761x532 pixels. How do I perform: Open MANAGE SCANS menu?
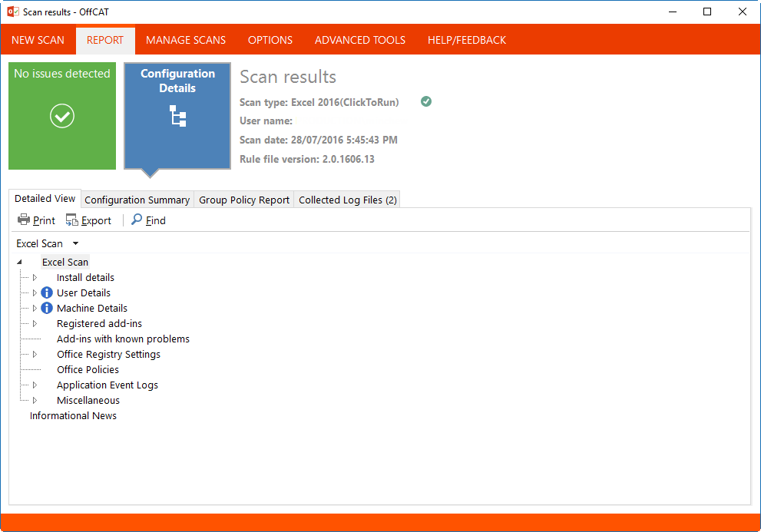coord(186,40)
